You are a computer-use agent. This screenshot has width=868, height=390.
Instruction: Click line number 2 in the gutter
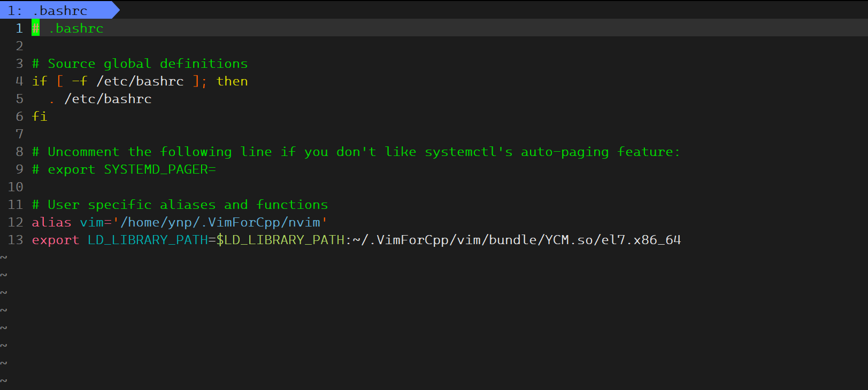(19, 46)
